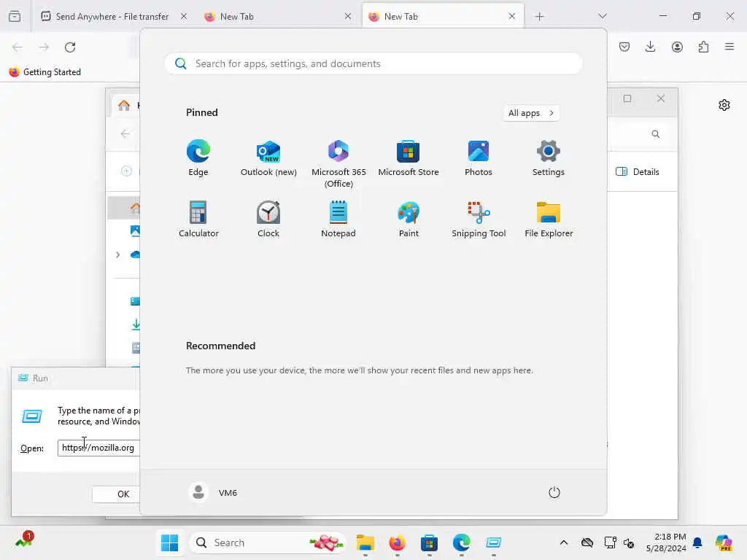Open the widgets stock icon on taskbar
The image size is (747, 560).
click(x=24, y=540)
